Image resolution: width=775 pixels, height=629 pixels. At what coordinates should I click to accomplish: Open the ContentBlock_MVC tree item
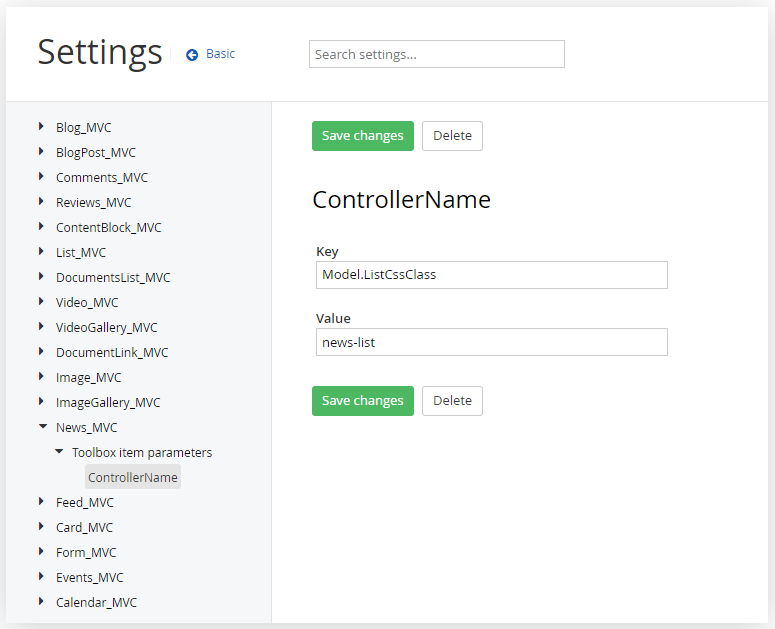(x=108, y=228)
